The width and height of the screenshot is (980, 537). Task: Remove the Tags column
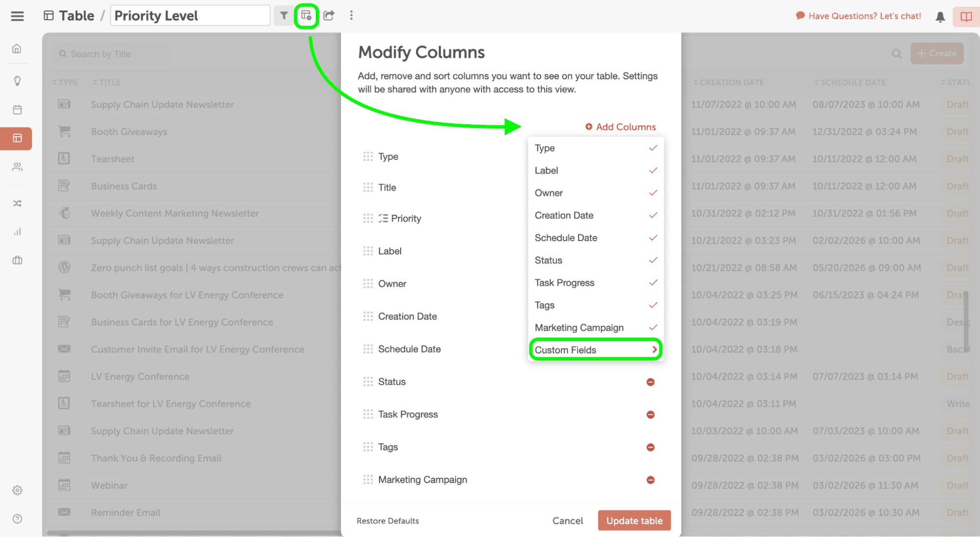point(651,447)
